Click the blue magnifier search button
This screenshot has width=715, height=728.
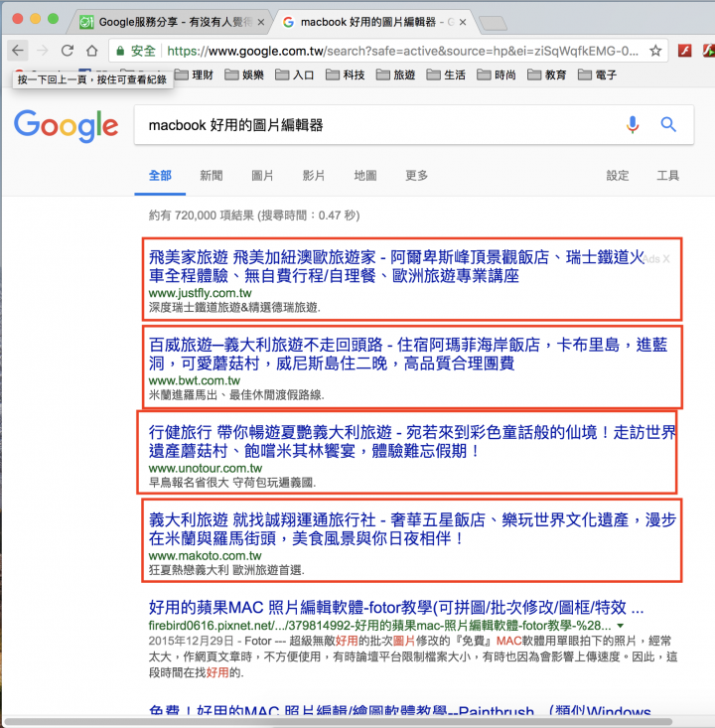click(668, 124)
